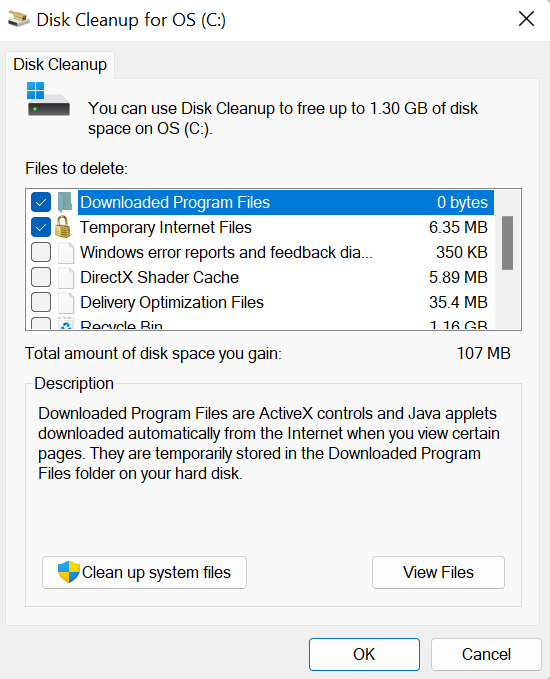Click the file icon beside Delivery Optimization Files
The height and width of the screenshot is (679, 550).
coord(66,303)
